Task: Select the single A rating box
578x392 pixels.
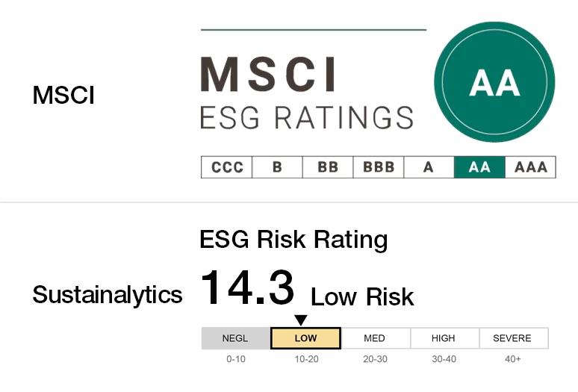Action: point(429,167)
